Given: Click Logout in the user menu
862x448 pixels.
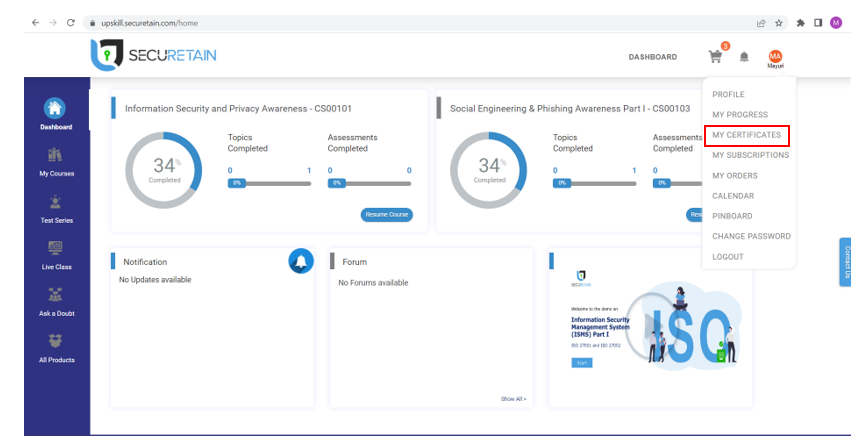Looking at the screenshot, I should pyautogui.click(x=728, y=257).
